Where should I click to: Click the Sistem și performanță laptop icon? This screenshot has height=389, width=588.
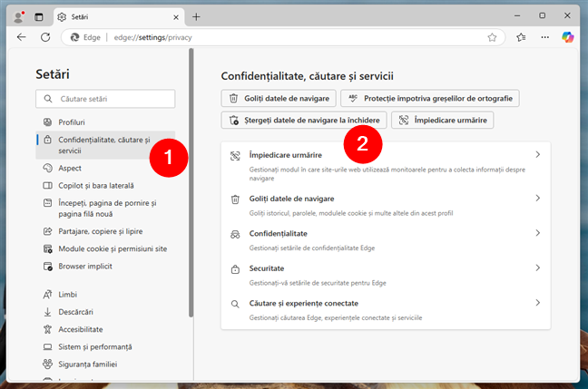pyautogui.click(x=47, y=347)
